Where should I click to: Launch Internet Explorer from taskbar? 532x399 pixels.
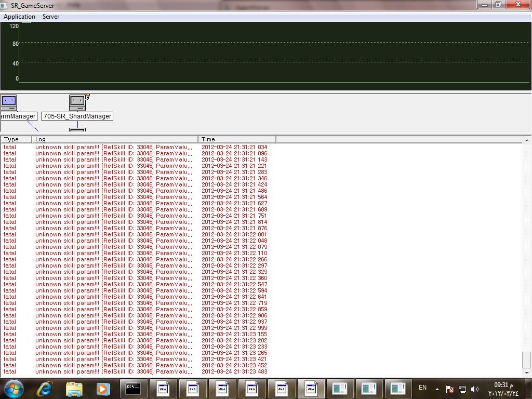click(45, 388)
